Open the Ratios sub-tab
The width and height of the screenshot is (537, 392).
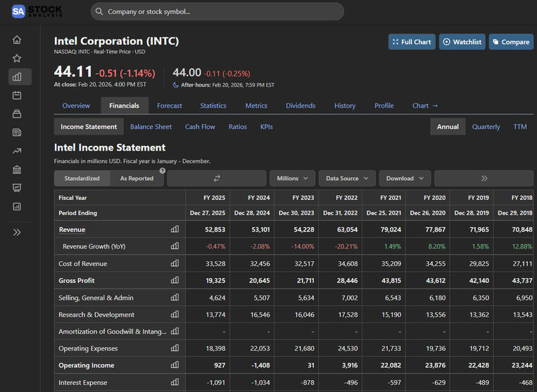point(238,127)
